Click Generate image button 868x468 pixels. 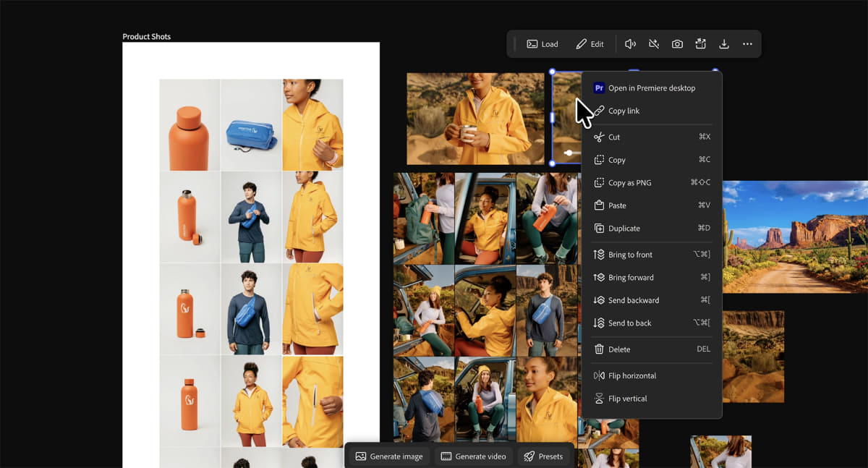tap(389, 456)
